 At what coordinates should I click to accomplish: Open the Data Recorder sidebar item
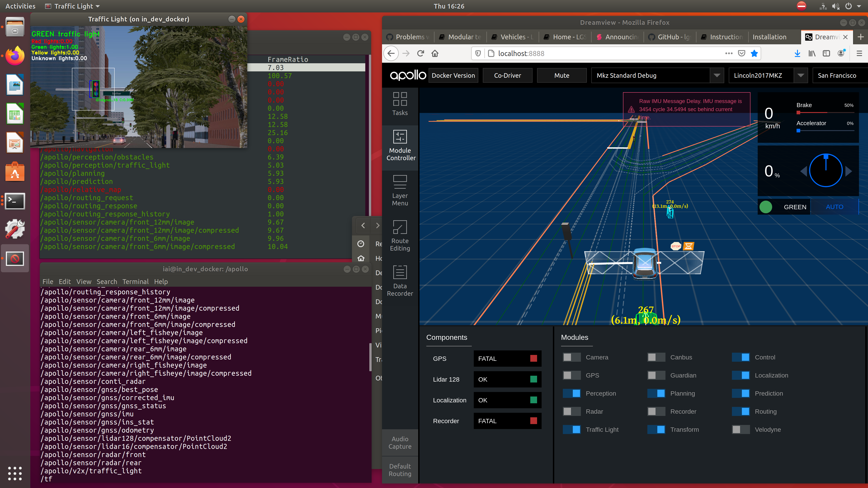pos(400,281)
